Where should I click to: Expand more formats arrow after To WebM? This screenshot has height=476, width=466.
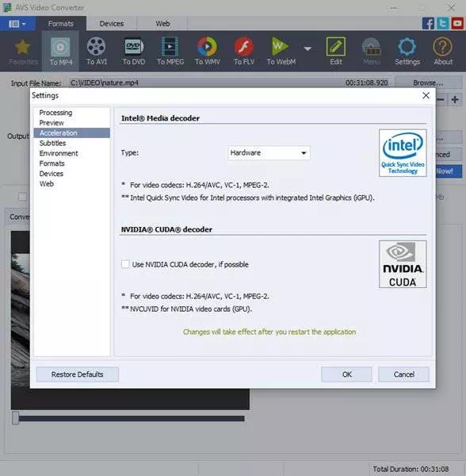tap(307, 48)
